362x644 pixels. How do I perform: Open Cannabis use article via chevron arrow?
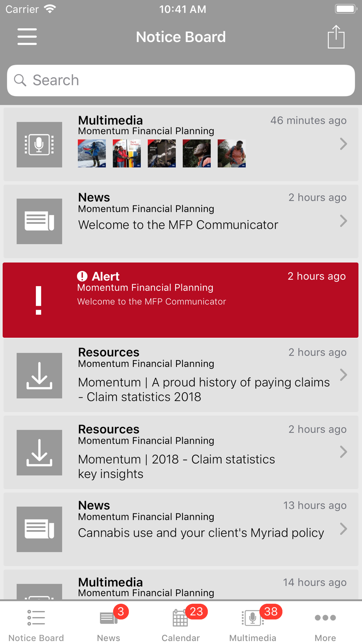(344, 529)
